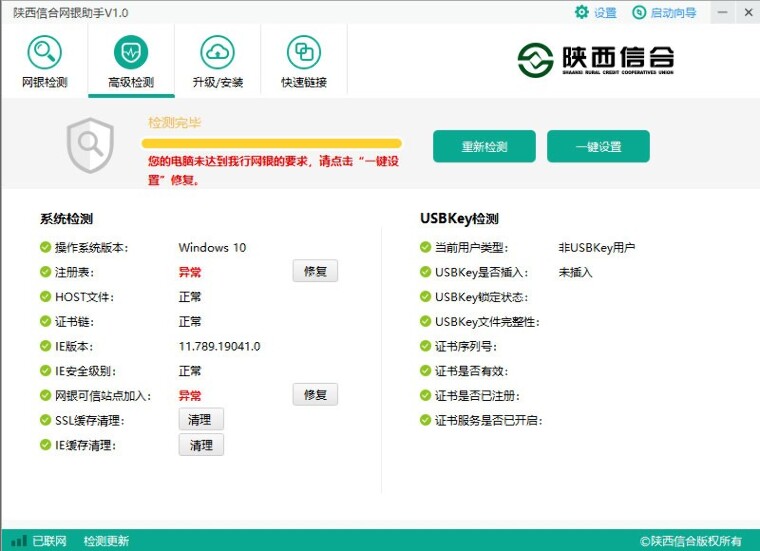Click green check beside HOST文件
Screen dimensions: 760x551
(45, 297)
